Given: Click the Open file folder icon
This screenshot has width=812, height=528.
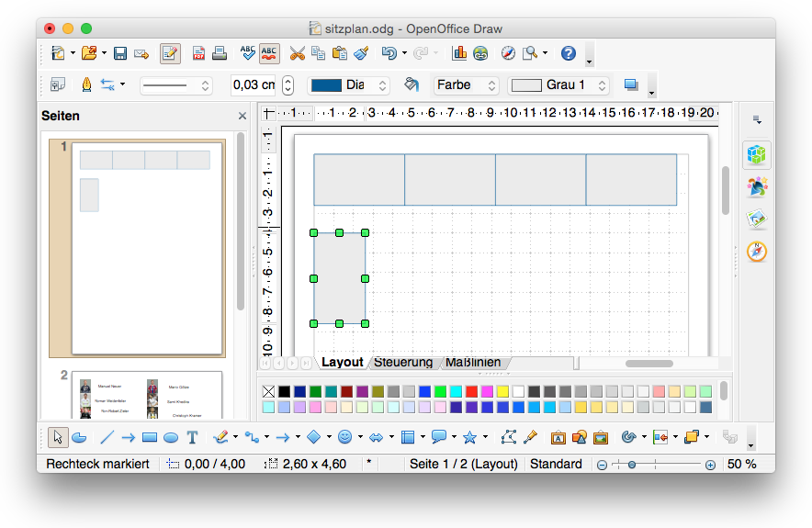Looking at the screenshot, I should tap(89, 53).
